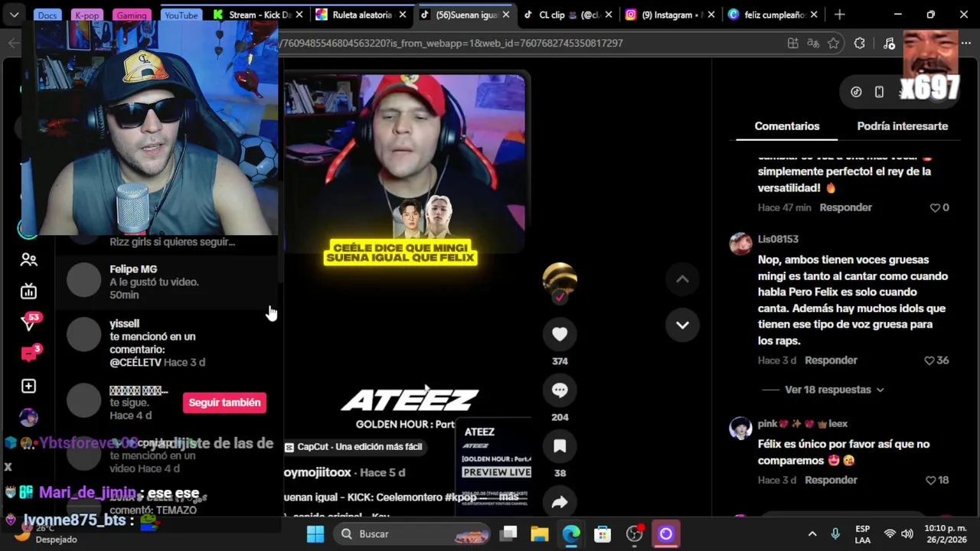The height and width of the screenshot is (551, 980).
Task: Expand the Docs tab group
Action: [47, 15]
